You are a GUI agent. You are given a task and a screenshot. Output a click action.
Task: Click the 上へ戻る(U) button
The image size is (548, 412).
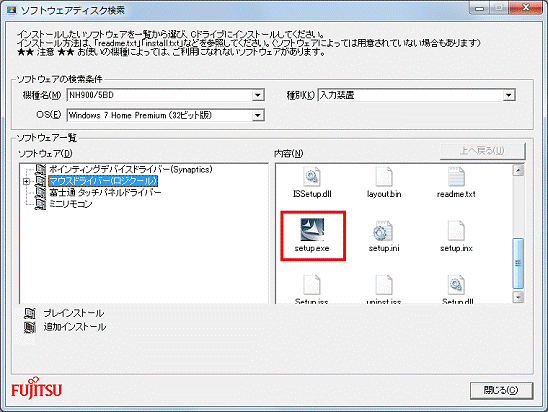point(482,151)
